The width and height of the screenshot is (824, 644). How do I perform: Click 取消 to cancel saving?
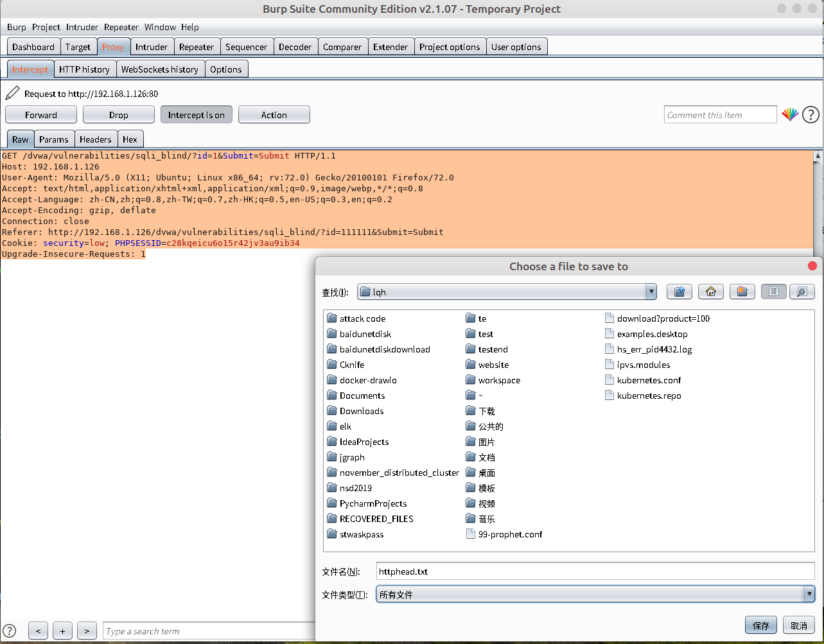799,625
